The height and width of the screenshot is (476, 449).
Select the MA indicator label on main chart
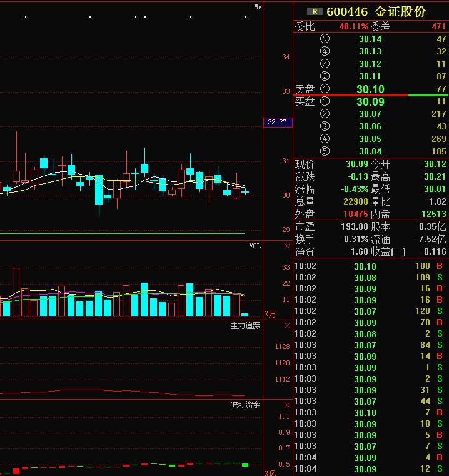tap(258, 7)
